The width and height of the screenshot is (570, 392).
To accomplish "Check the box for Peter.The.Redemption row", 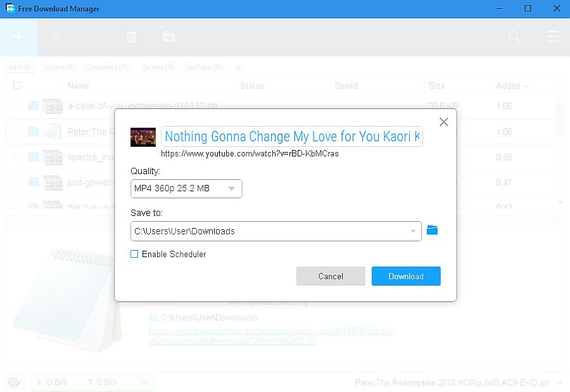I will (17, 132).
